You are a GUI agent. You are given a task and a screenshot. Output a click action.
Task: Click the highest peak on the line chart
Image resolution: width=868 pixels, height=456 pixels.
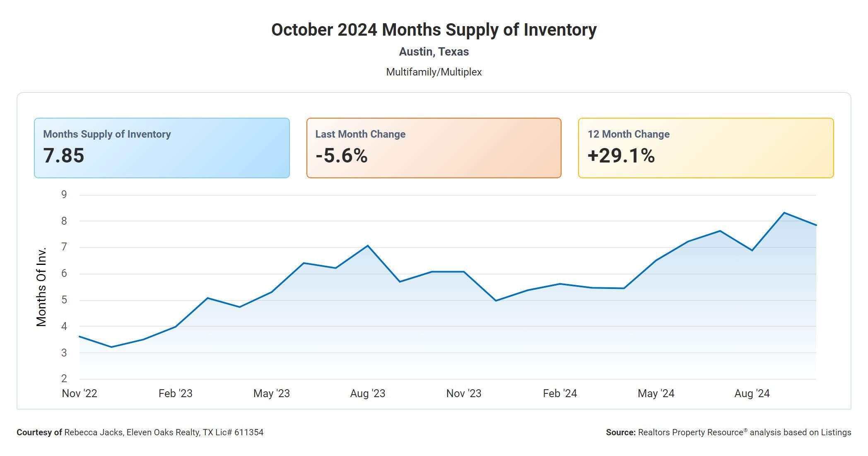tap(784, 213)
